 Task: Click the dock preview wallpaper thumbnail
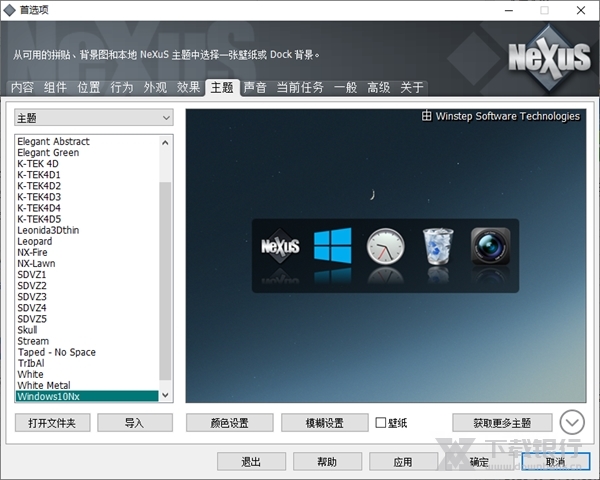click(x=386, y=256)
